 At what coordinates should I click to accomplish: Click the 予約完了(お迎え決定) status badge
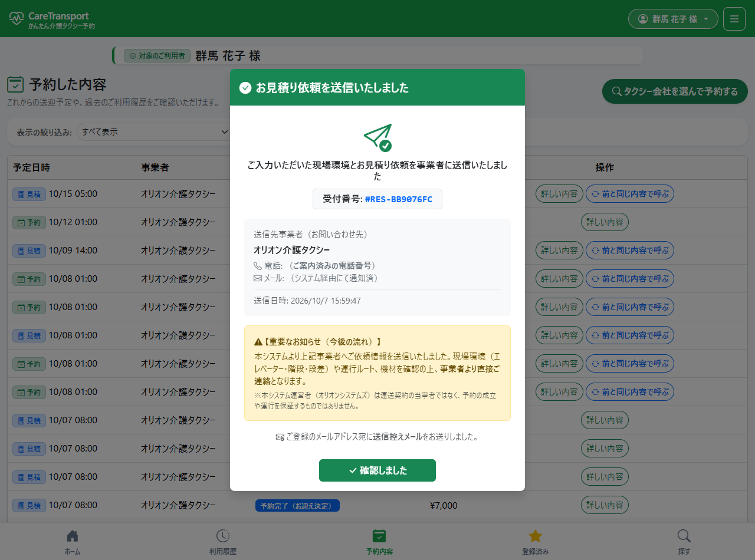[x=297, y=505]
